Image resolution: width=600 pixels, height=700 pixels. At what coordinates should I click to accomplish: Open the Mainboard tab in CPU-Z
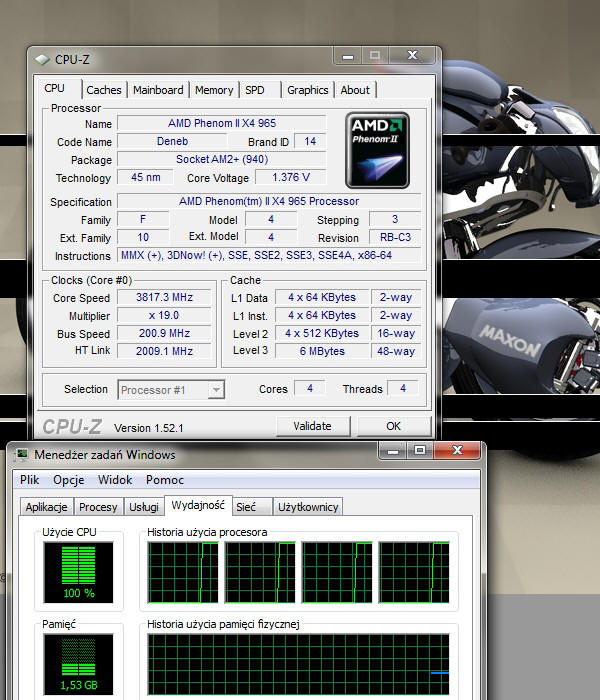click(158, 90)
